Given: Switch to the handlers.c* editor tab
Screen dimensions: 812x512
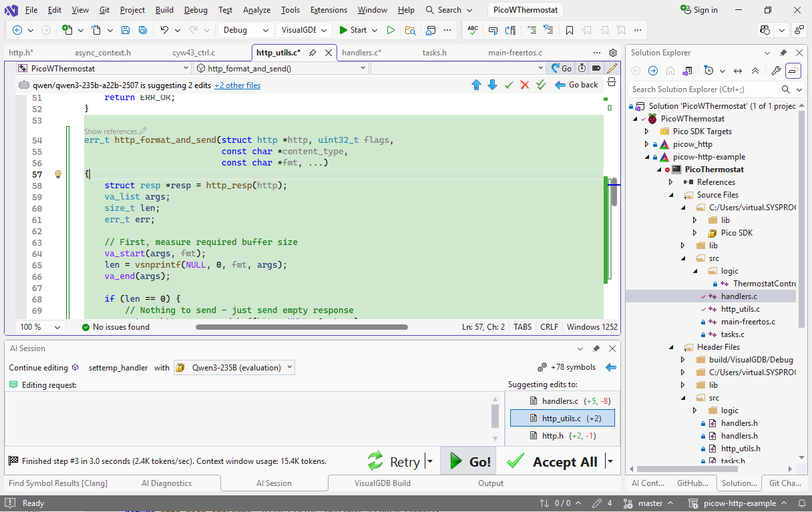Looking at the screenshot, I should pyautogui.click(x=361, y=53).
